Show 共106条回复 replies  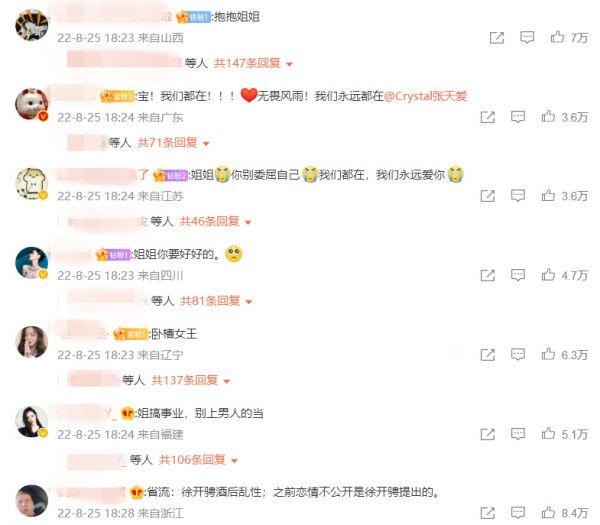click(x=198, y=460)
